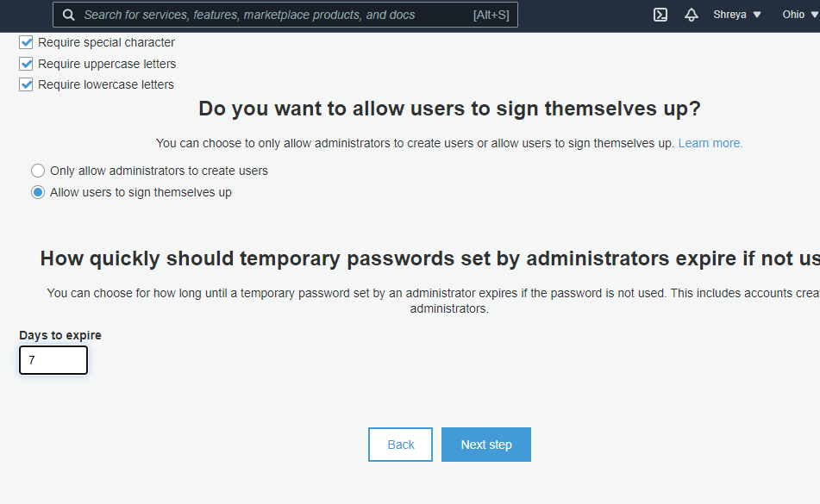The width and height of the screenshot is (820, 504).
Task: Click the Days to expire label
Action: point(60,335)
